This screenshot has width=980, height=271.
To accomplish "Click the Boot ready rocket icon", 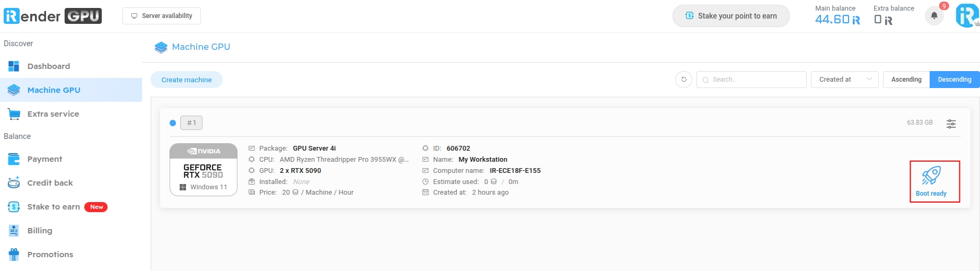I will (931, 176).
